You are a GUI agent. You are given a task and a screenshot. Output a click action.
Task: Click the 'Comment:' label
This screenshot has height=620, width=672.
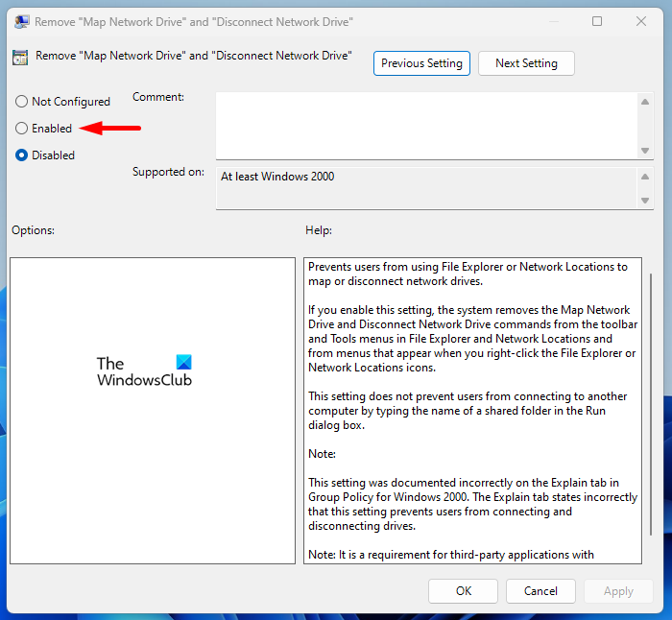tap(158, 97)
